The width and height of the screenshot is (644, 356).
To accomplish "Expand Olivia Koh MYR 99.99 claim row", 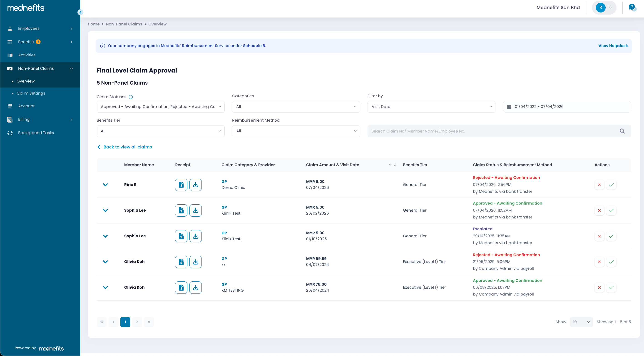I will [105, 262].
